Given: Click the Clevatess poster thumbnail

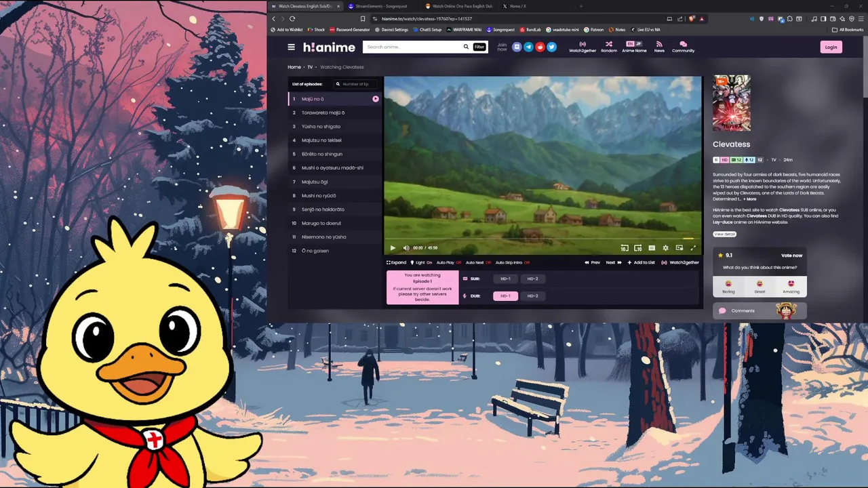Looking at the screenshot, I should coord(731,103).
